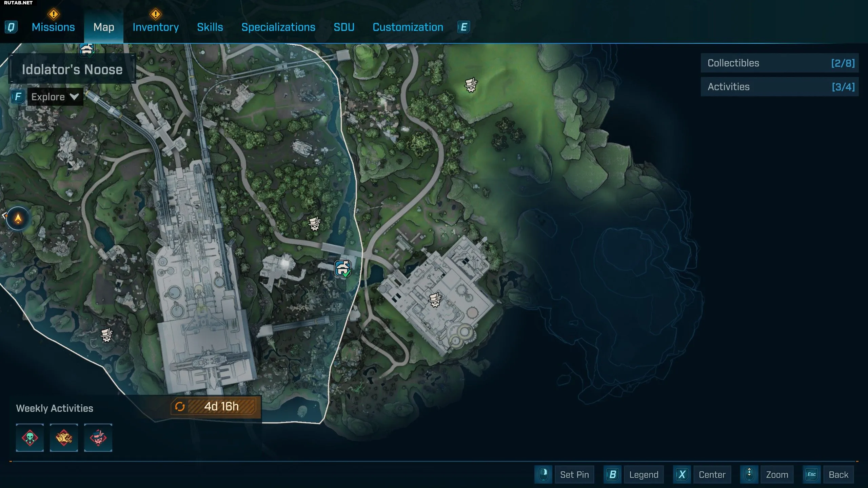Screen dimensions: 868x488
Task: Go Back from the map
Action: point(839,474)
